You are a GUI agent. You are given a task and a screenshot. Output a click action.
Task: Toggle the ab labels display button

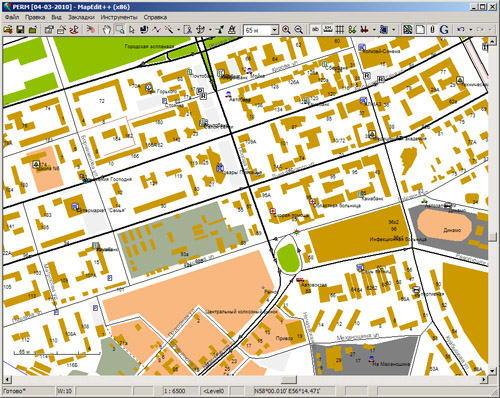315,30
